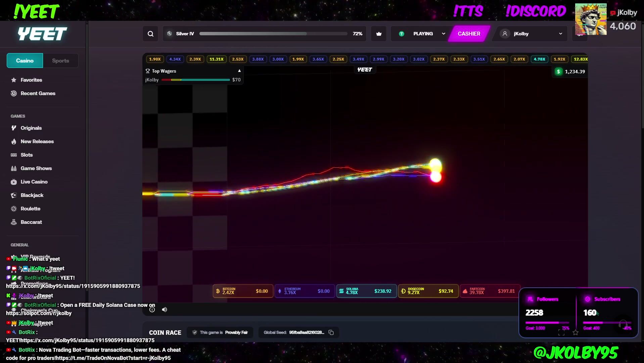The width and height of the screenshot is (644, 363).
Task: Click the 4.34X history chip
Action: tap(175, 59)
